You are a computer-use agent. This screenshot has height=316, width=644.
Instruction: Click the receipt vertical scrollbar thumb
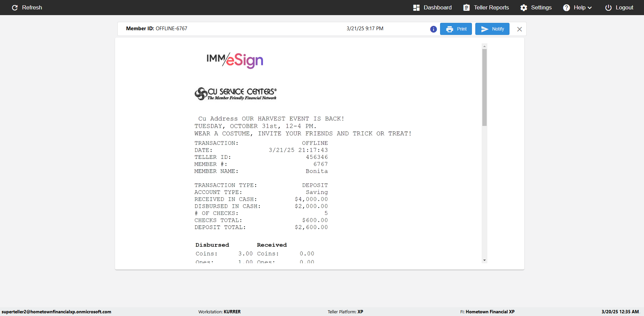(484, 87)
